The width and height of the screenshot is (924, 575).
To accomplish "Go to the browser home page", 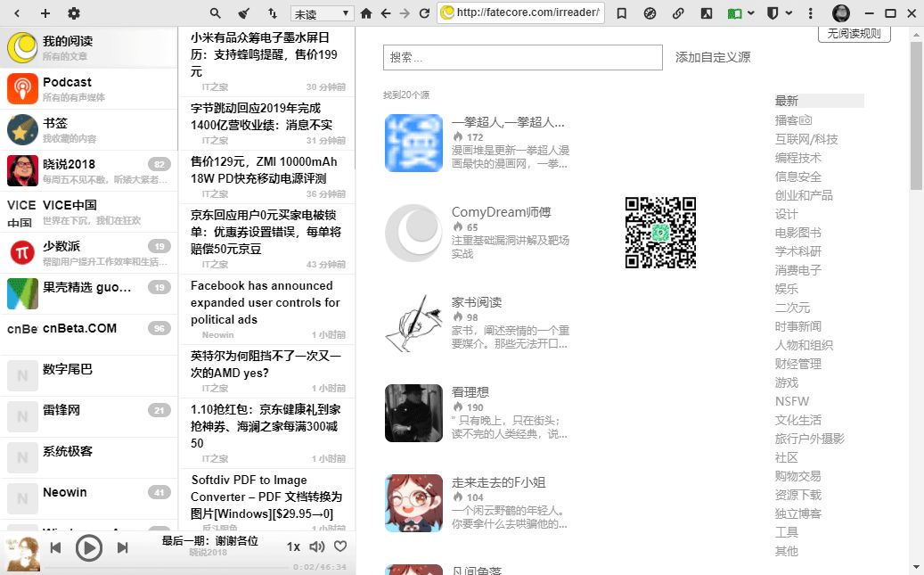I will pyautogui.click(x=366, y=13).
